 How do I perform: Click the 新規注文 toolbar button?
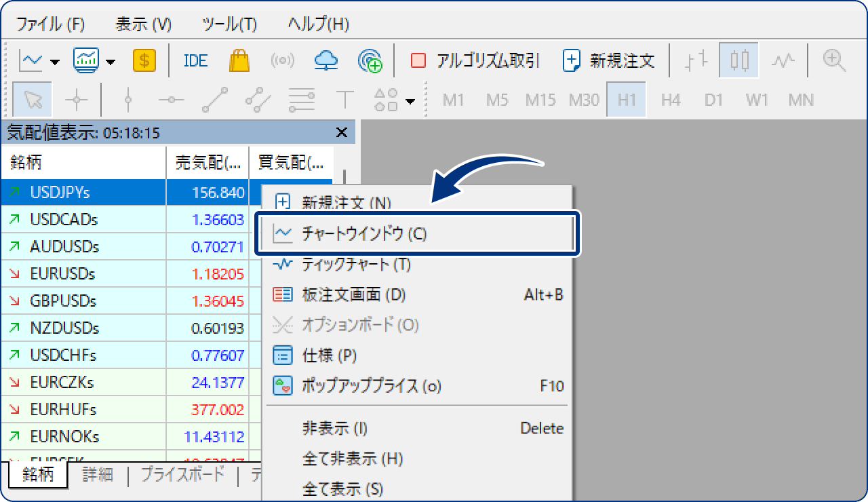click(609, 61)
